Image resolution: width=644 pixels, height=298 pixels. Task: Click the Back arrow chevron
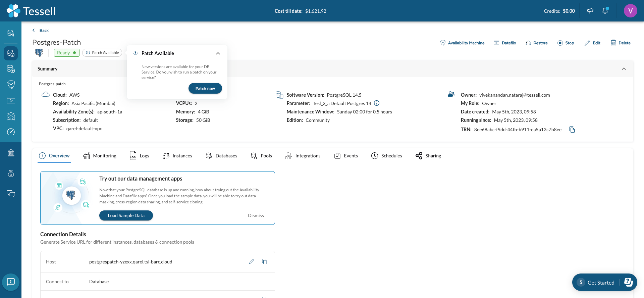coord(34,30)
